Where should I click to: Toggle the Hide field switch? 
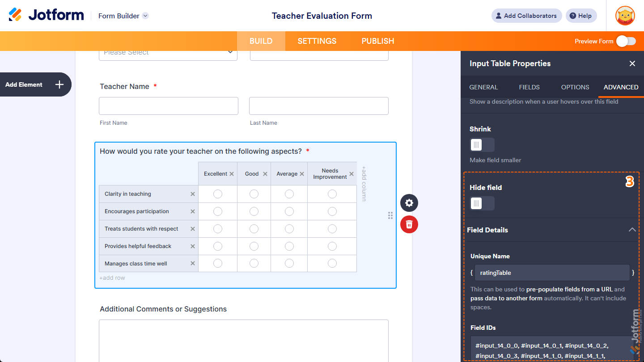[482, 203]
